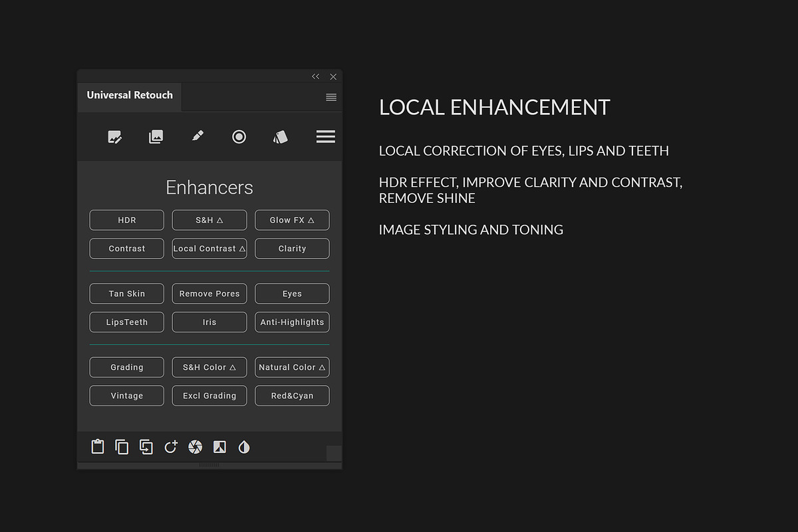798x532 pixels.
Task: Apply the HDR enhancer
Action: pyautogui.click(x=127, y=220)
